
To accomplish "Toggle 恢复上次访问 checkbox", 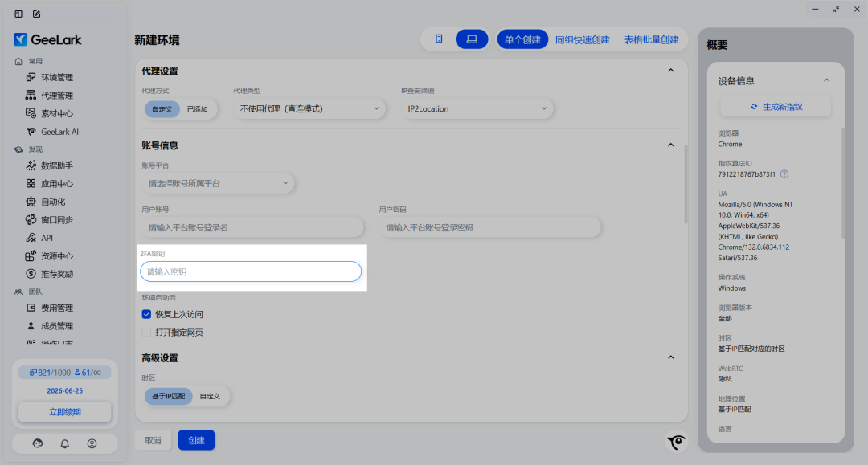I will click(x=146, y=314).
